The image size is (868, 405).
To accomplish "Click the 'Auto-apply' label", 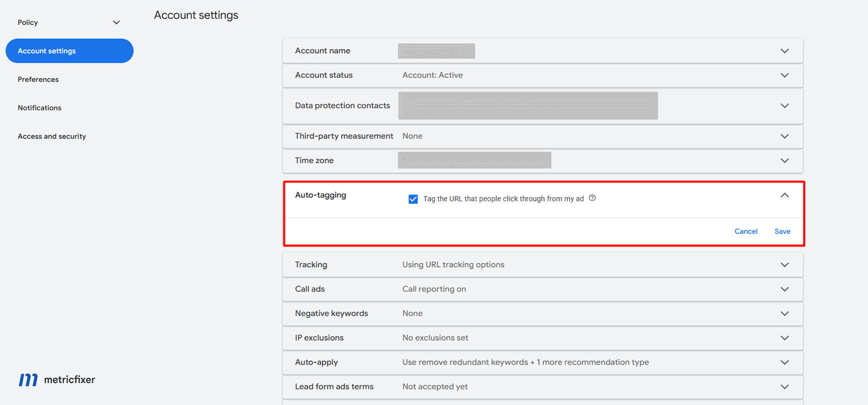I will click(317, 362).
